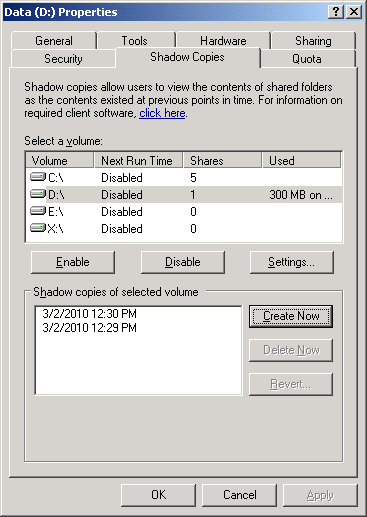The width and height of the screenshot is (367, 517).
Task: Click Create Now button
Action: pos(291,316)
